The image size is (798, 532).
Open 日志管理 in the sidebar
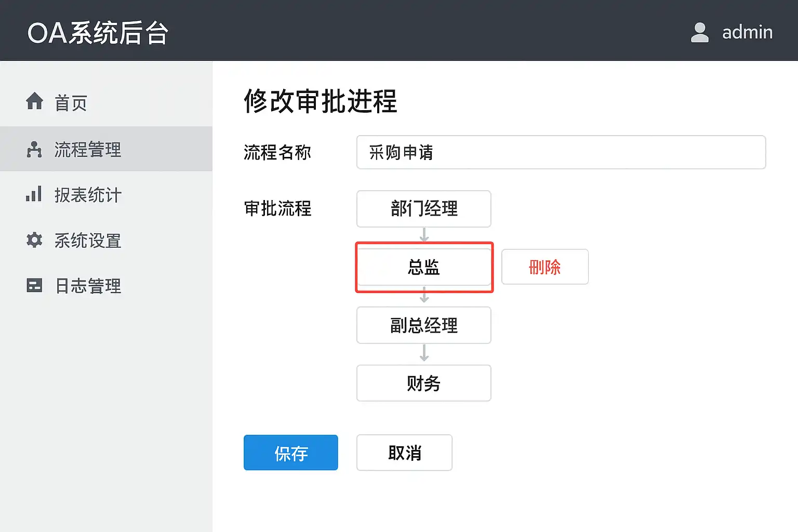[88, 286]
